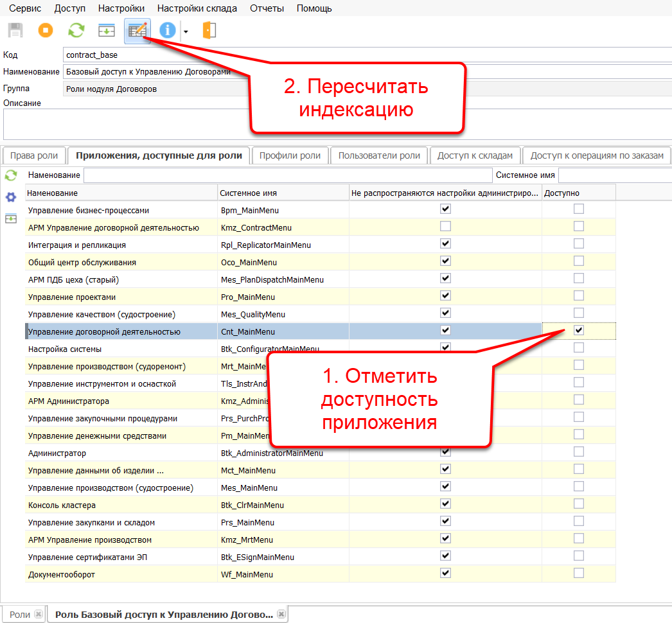The image size is (672, 623).
Task: Close the Роли bottom tab
Action: (x=39, y=615)
